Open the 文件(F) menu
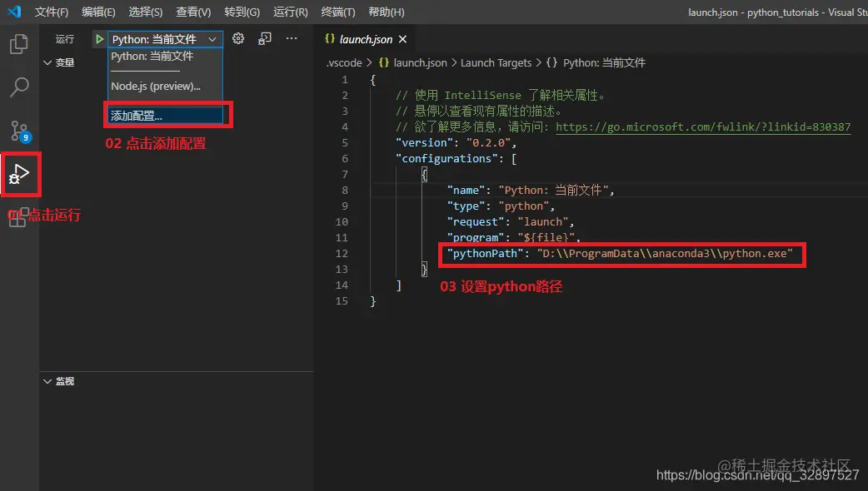The height and width of the screenshot is (491, 868). [52, 12]
